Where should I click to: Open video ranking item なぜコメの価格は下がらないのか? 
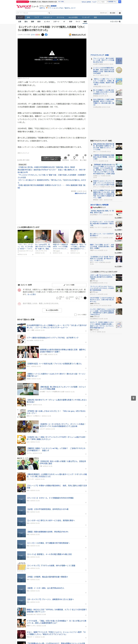pos(104,194)
